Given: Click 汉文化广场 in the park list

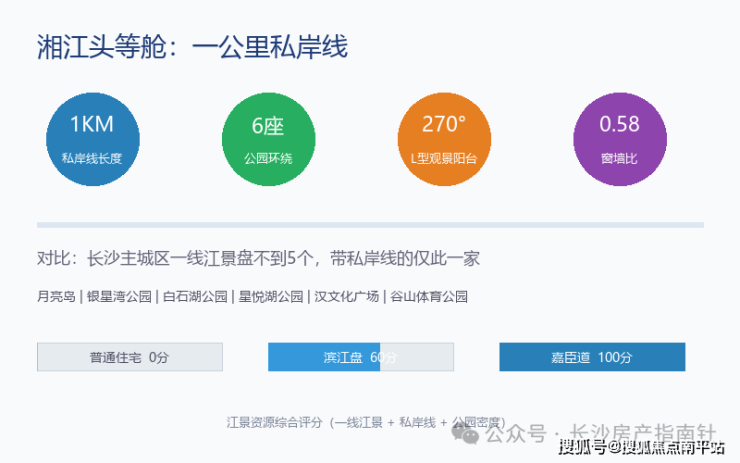Looking at the screenshot, I should point(347,296).
